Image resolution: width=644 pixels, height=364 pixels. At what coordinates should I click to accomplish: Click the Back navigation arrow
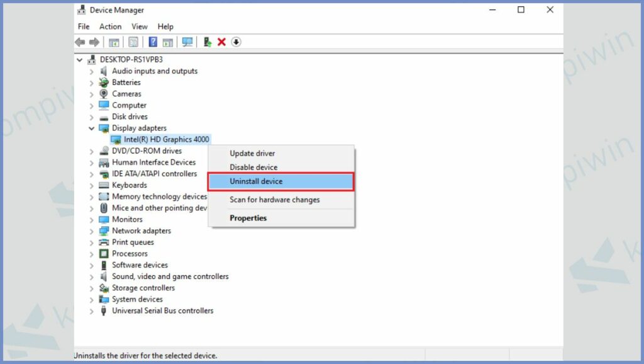(x=80, y=42)
